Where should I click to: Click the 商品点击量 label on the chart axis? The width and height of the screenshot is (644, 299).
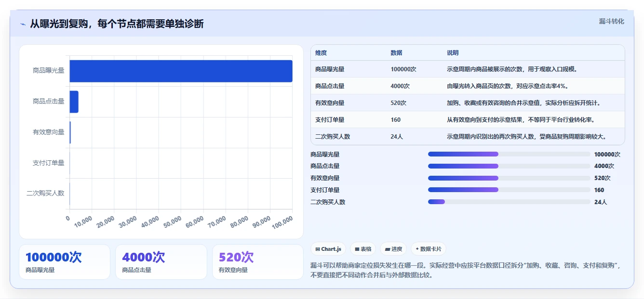click(x=48, y=102)
